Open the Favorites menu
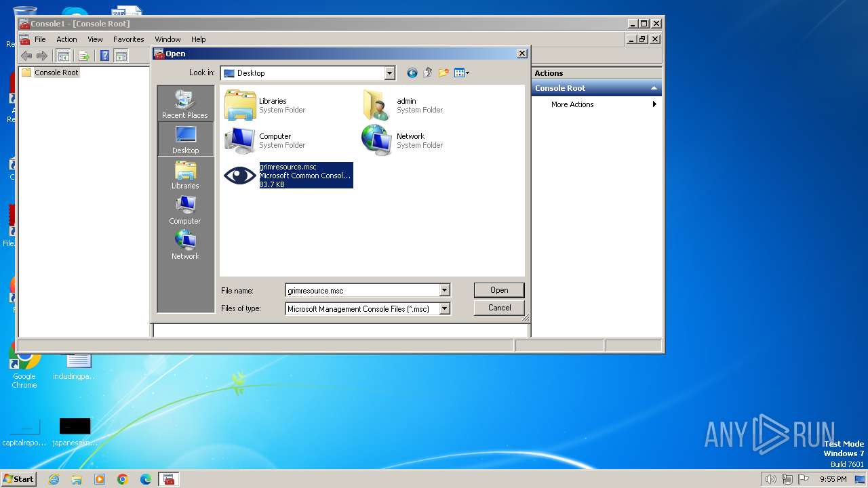This screenshot has height=488, width=868. (x=128, y=39)
